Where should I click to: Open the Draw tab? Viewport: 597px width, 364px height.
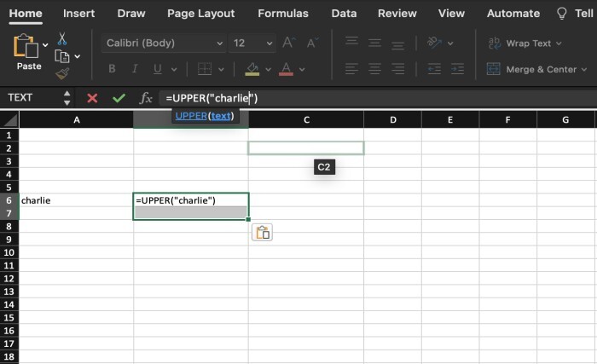[x=131, y=14]
